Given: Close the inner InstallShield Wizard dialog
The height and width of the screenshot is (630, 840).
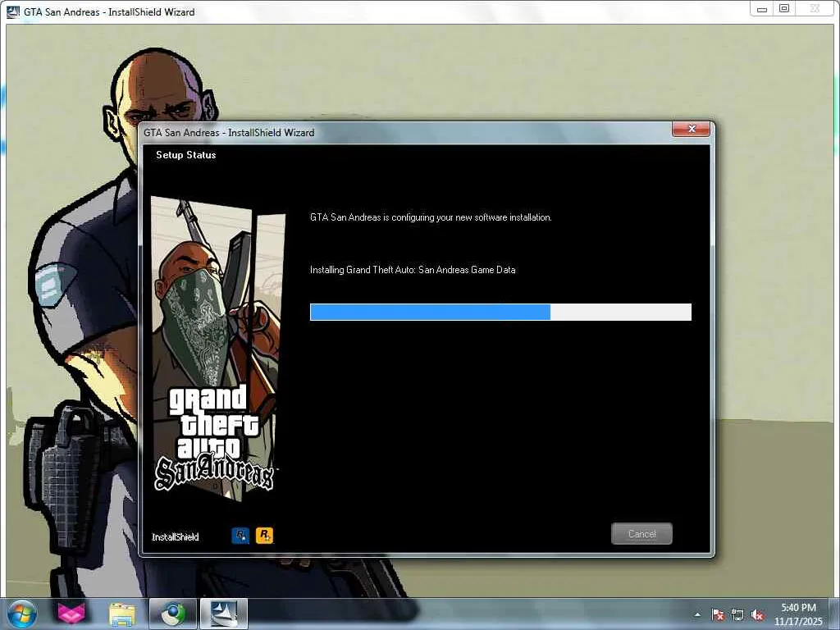Looking at the screenshot, I should point(691,129).
